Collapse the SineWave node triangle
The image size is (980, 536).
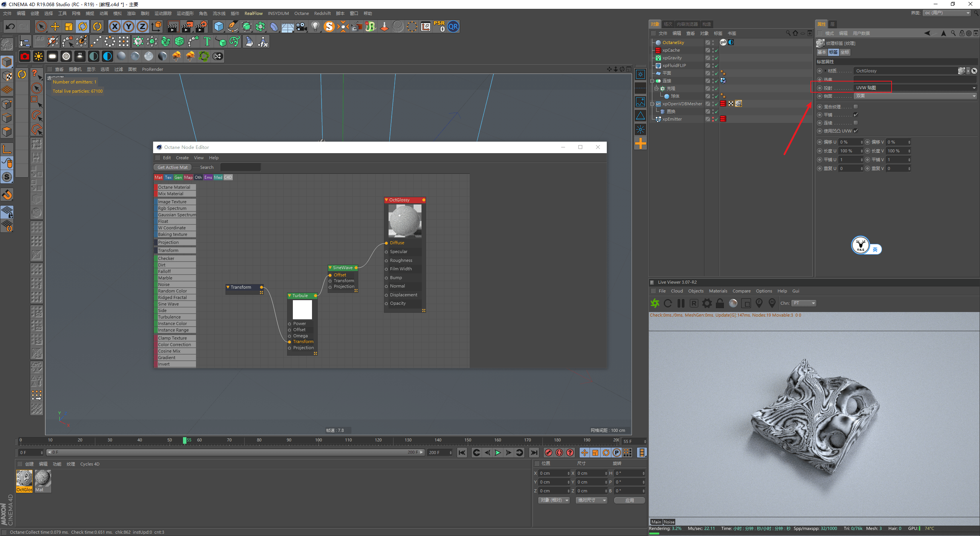330,268
